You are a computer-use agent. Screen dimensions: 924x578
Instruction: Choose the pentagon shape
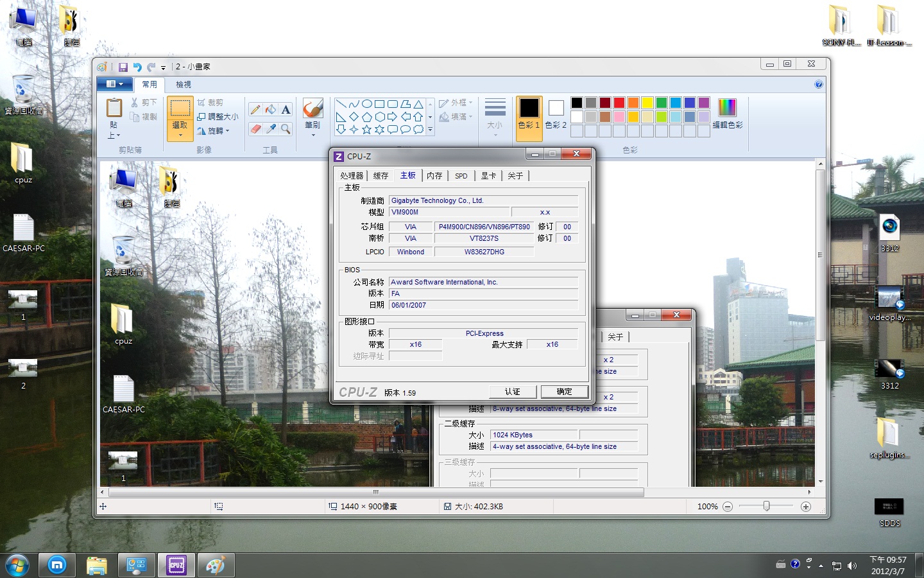point(366,117)
